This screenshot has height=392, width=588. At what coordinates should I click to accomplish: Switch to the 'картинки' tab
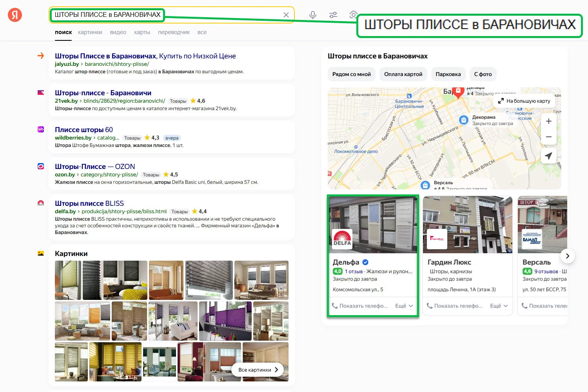pyautogui.click(x=90, y=32)
